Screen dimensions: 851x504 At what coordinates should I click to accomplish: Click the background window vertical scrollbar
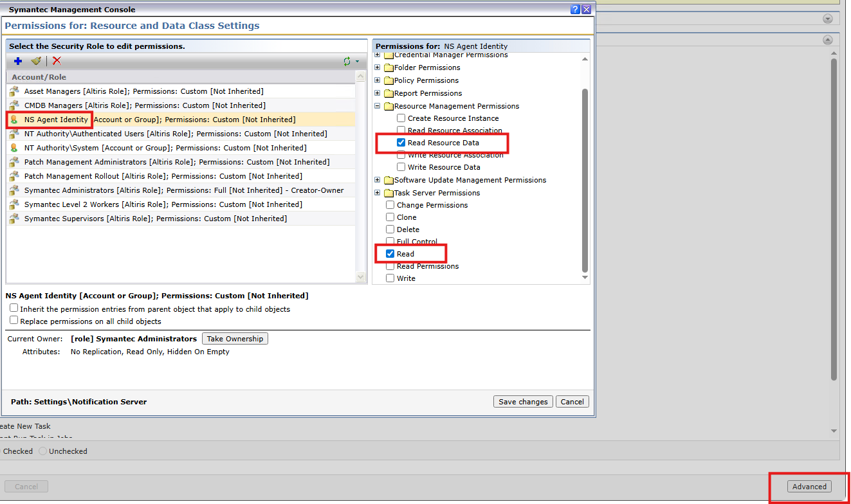(834, 219)
